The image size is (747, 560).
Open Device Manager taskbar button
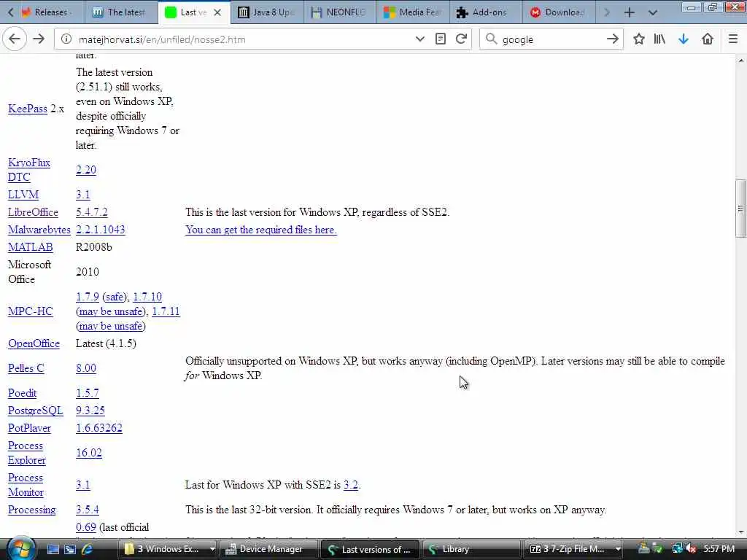pyautogui.click(x=269, y=550)
